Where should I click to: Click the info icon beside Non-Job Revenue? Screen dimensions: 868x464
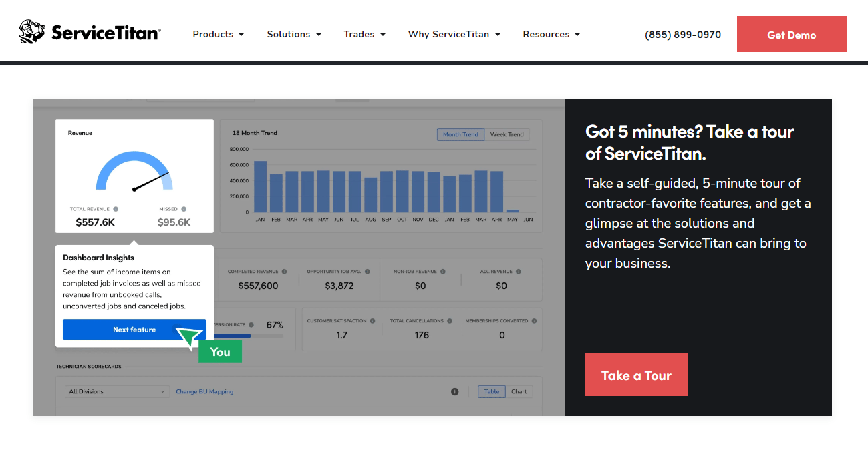(442, 272)
